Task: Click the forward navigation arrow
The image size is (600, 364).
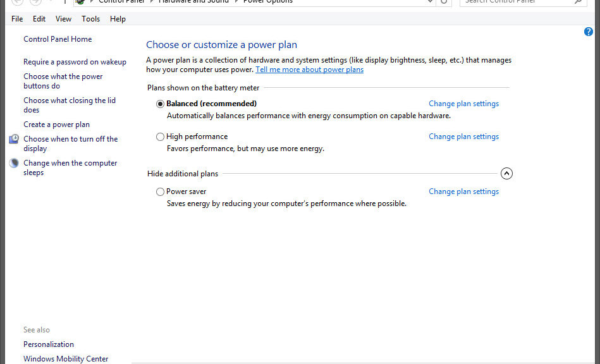Action: tap(35, 2)
